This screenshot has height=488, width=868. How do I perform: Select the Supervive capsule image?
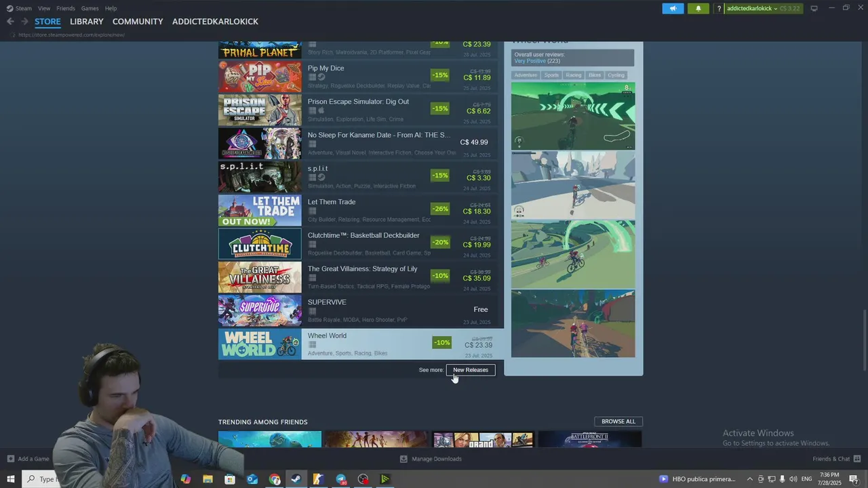point(260,310)
